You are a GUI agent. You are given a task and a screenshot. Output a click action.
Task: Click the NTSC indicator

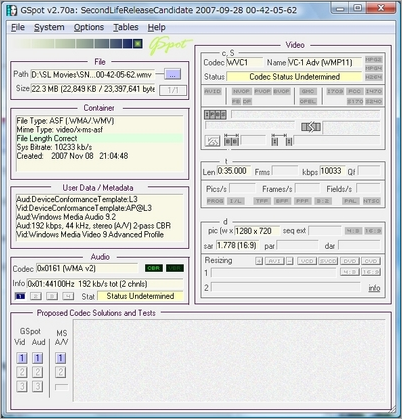371,201
